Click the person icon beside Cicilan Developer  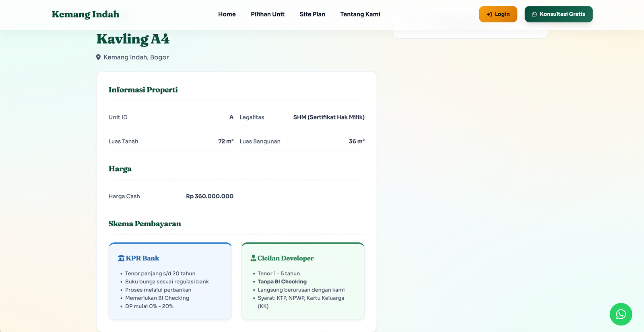(x=253, y=258)
